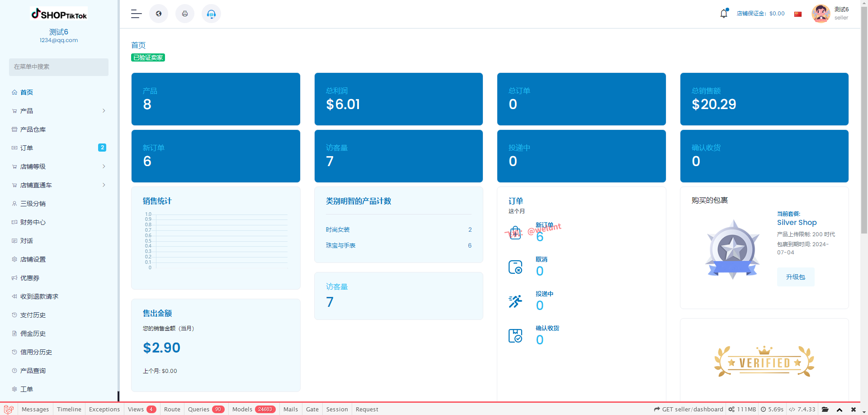Open the debugbar folder icon
868x415 pixels.
tap(825, 410)
